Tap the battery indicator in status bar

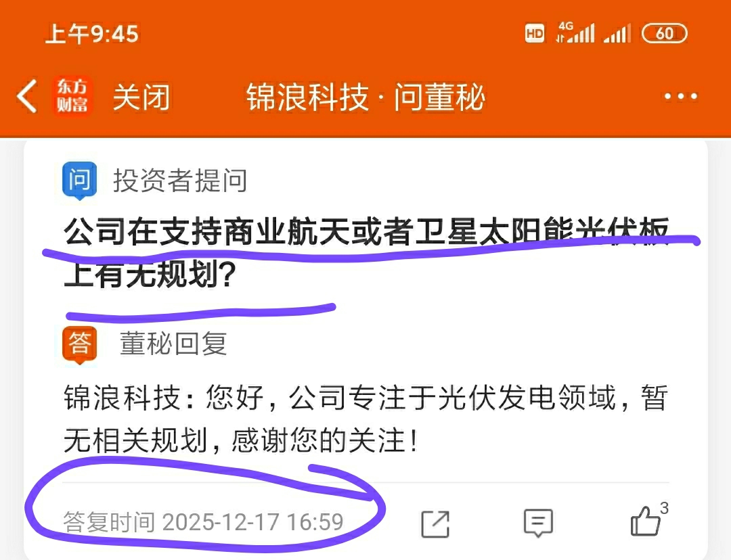665,34
